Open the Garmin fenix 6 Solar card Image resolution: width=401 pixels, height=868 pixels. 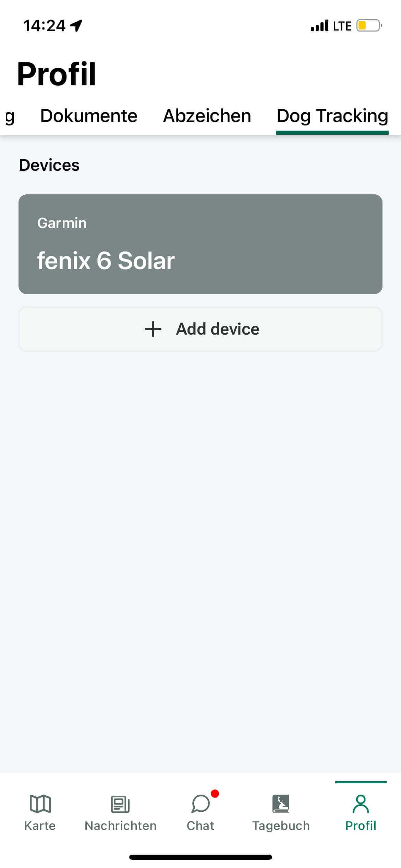[200, 244]
